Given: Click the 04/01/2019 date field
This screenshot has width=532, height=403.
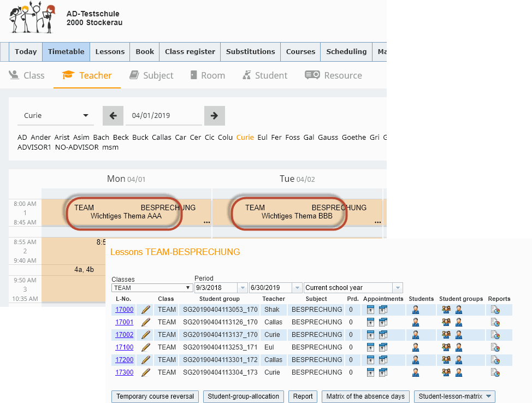Looking at the screenshot, I should tap(163, 116).
